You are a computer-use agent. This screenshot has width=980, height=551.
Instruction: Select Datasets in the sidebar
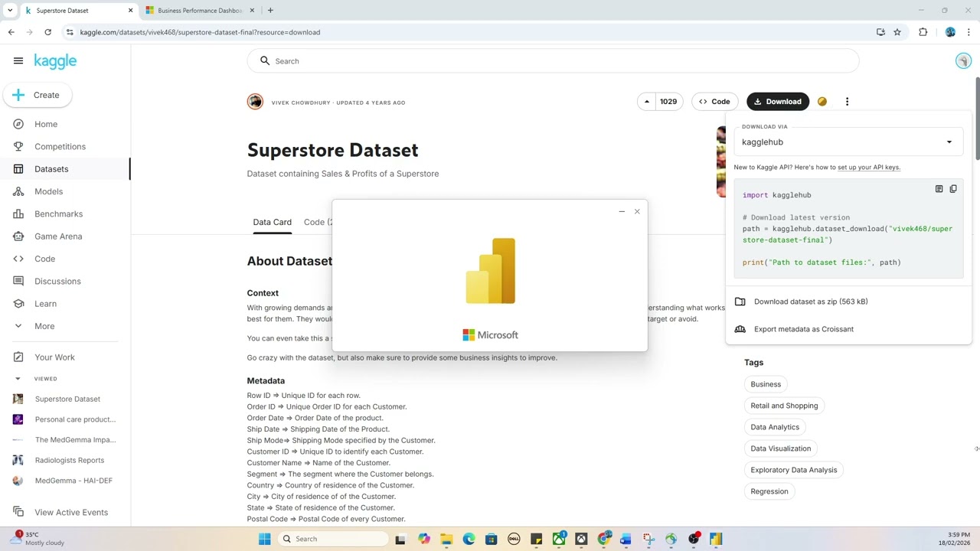[51, 169]
